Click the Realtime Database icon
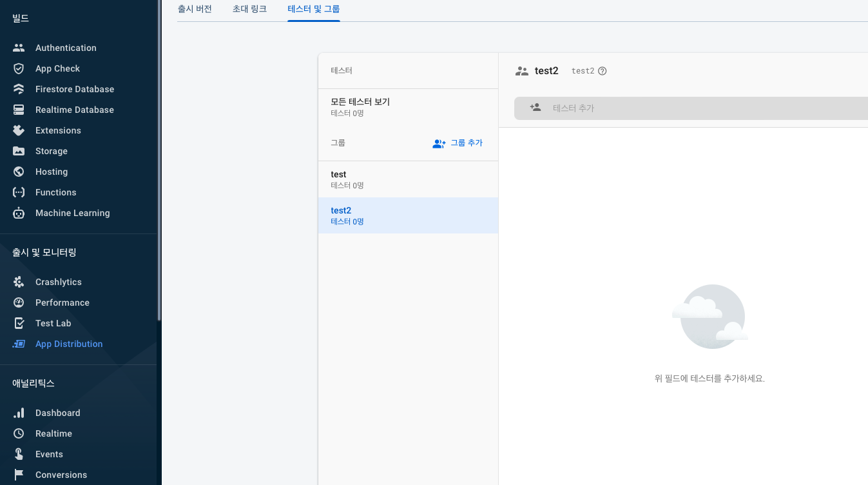The image size is (868, 485). [19, 110]
